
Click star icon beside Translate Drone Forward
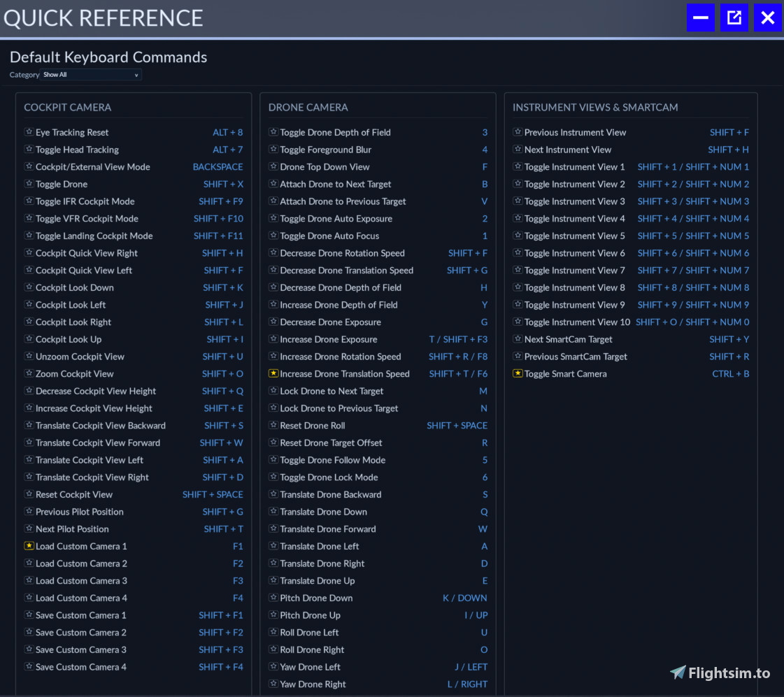point(273,528)
